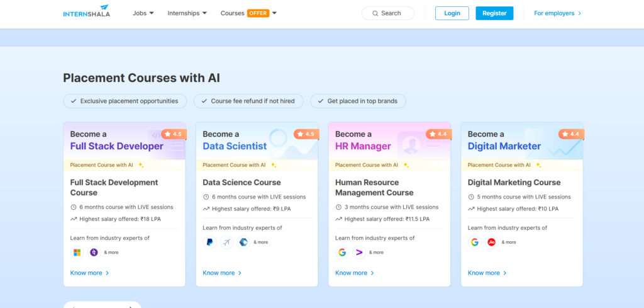
Task: Click the Full Stack Developer banner
Action: point(125,140)
